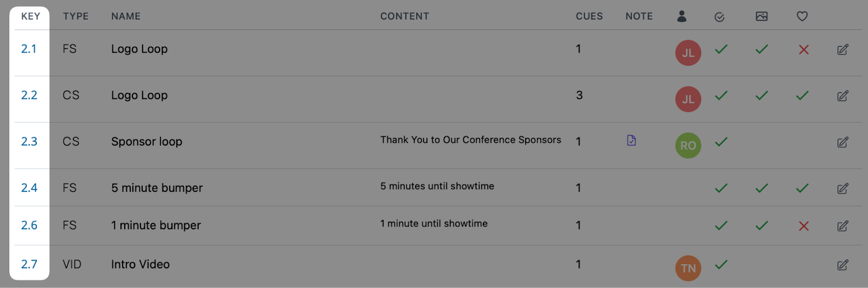
Task: Sort by the KEY column header
Action: (x=31, y=16)
